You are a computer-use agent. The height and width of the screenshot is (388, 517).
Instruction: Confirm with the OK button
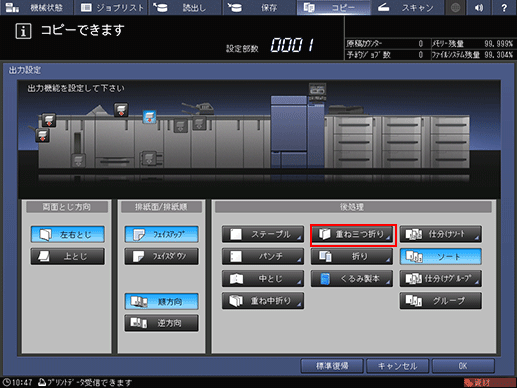pyautogui.click(x=463, y=366)
